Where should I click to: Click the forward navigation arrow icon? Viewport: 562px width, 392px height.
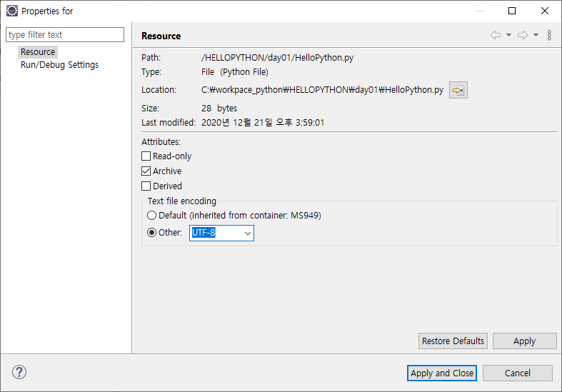[x=523, y=35]
